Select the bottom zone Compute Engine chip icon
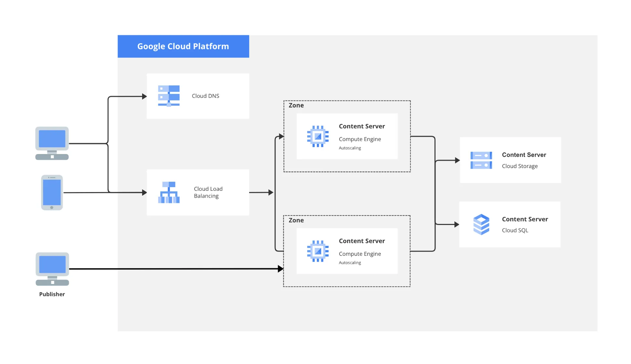The image size is (631, 364). 318,251
